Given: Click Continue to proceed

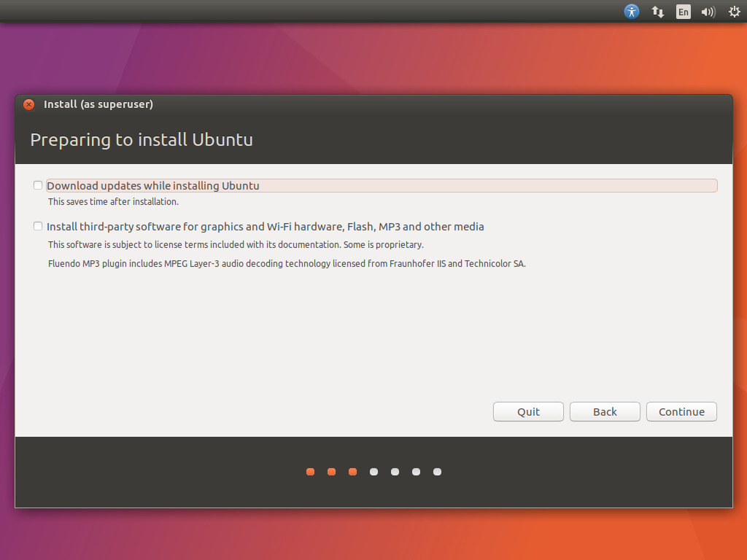Looking at the screenshot, I should click(682, 412).
